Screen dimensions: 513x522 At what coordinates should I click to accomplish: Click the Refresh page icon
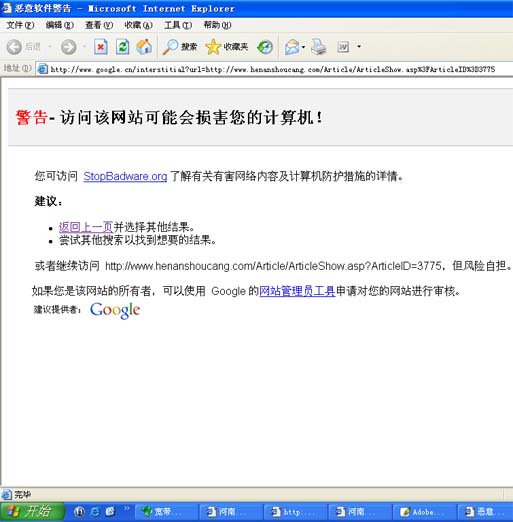[123, 47]
